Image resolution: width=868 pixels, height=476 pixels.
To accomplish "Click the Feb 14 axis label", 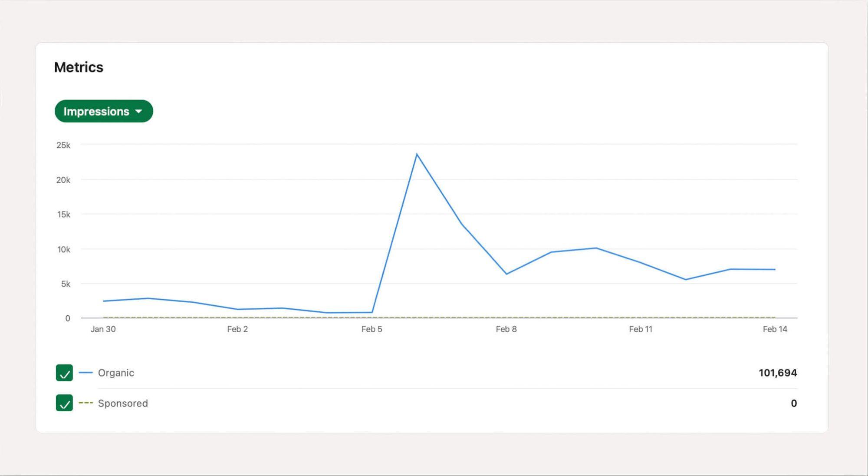I will (x=776, y=329).
